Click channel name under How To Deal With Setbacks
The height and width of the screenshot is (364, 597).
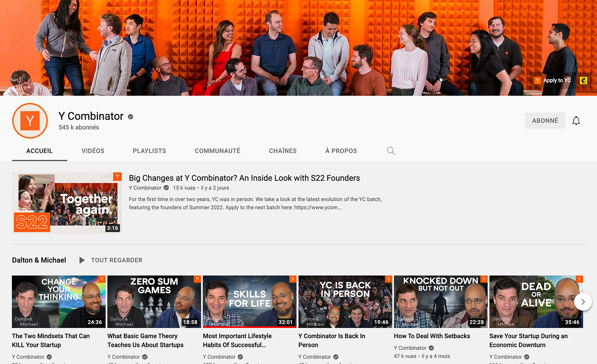[x=410, y=348]
